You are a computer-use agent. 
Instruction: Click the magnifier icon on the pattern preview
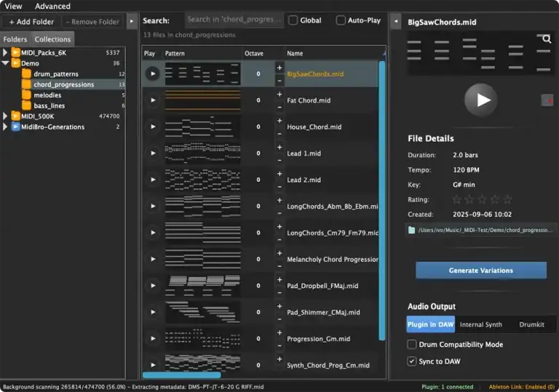(x=547, y=39)
